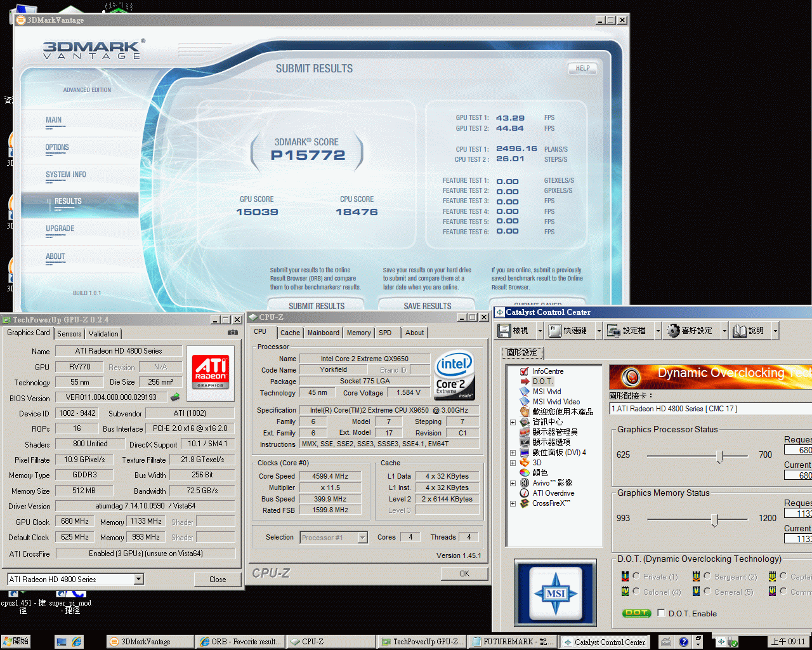Switch to GPU-Z Sensors tab

(x=69, y=334)
